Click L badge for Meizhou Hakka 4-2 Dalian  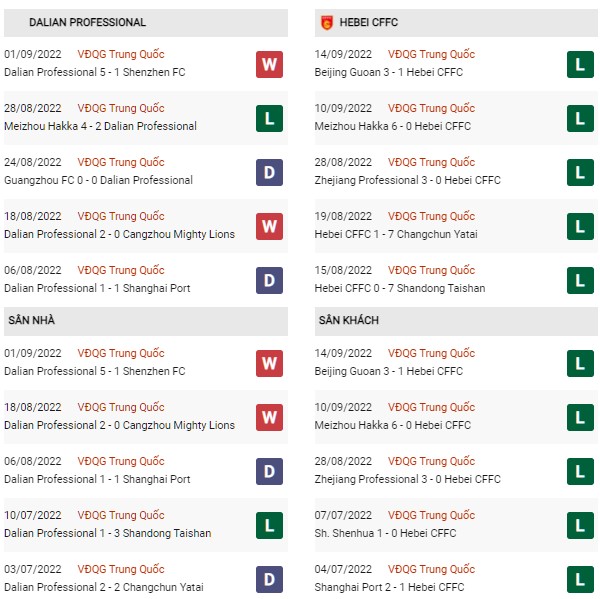tap(269, 118)
